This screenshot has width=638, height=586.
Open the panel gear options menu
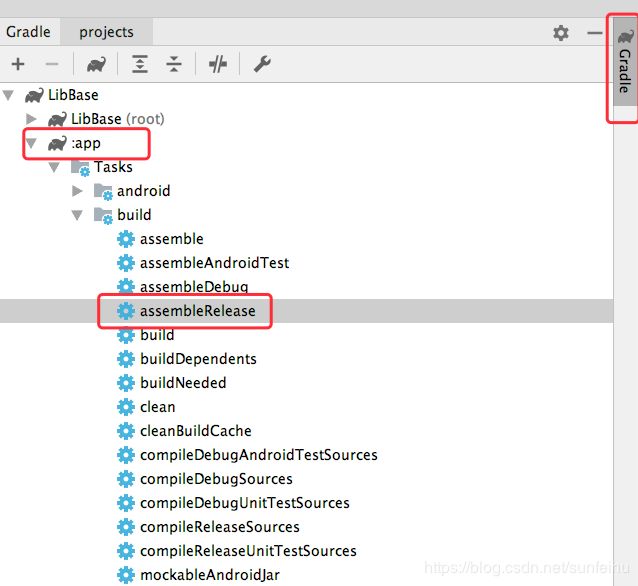pos(561,33)
